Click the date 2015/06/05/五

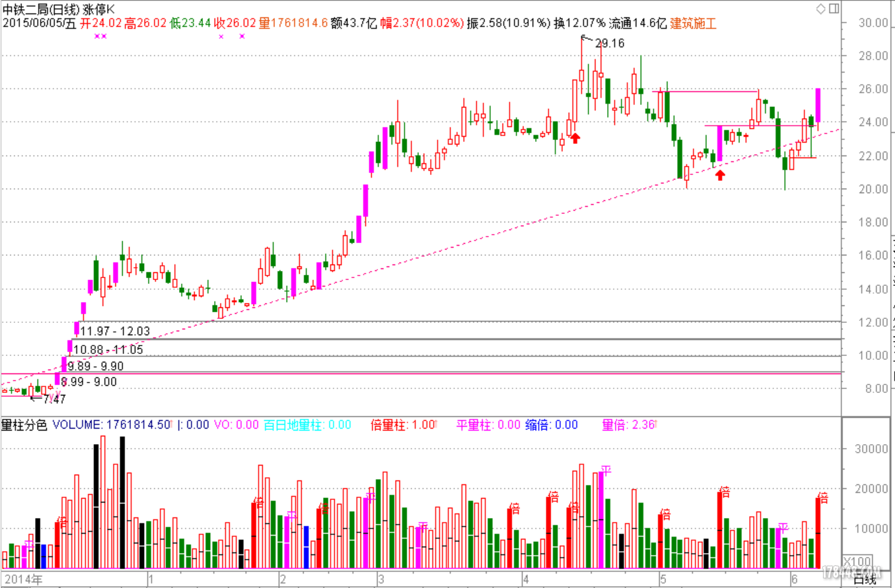click(x=39, y=23)
